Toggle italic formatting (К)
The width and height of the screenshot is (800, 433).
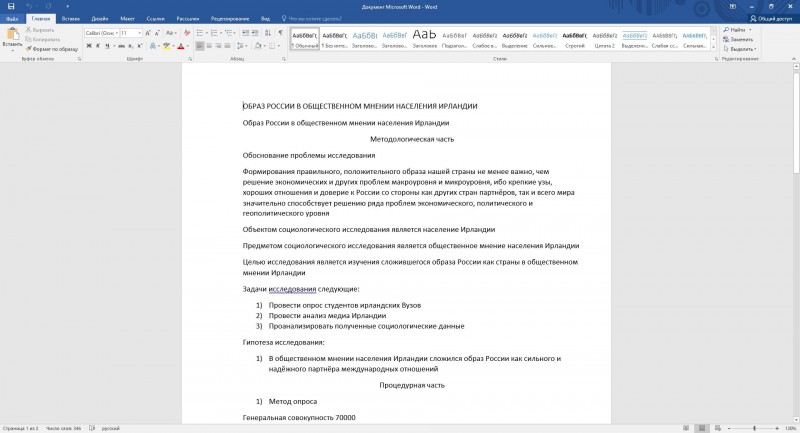(98, 46)
